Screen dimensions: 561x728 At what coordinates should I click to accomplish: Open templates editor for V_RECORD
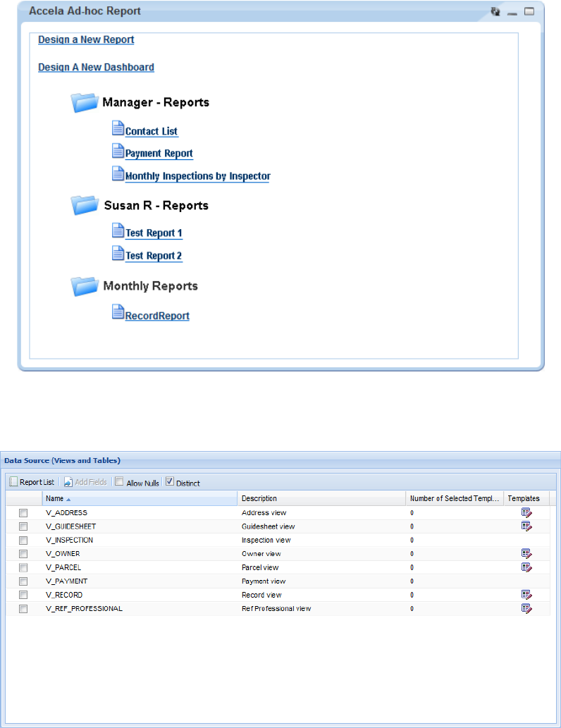[x=526, y=595]
